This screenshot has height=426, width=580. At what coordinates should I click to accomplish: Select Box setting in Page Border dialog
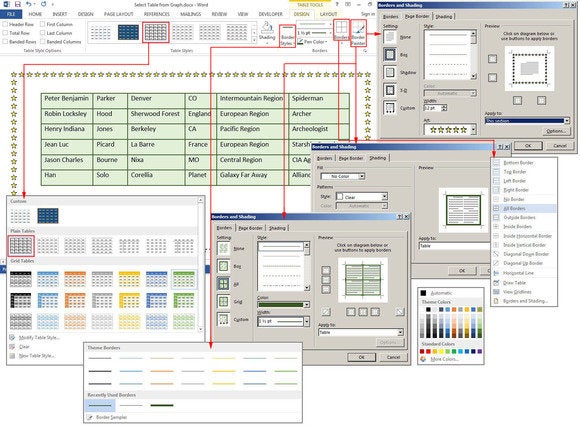(390, 54)
